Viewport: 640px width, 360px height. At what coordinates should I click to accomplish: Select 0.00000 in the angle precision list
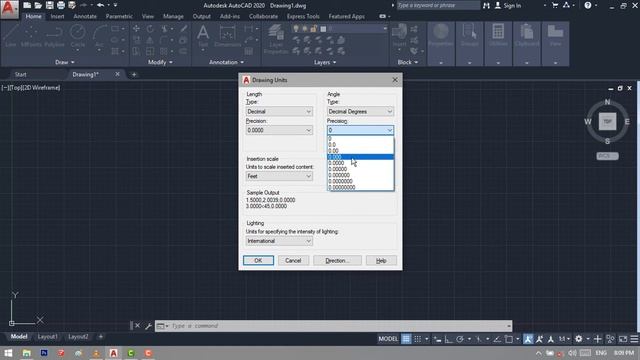click(360, 169)
